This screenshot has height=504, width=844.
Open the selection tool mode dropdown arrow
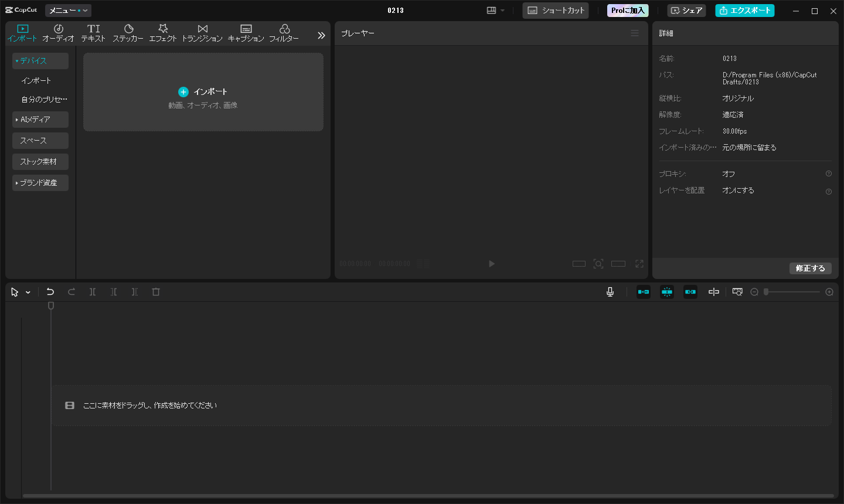coord(28,292)
